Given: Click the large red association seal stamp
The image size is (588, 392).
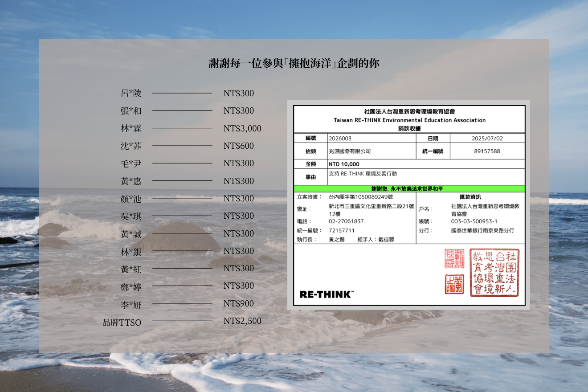Looking at the screenshot, I should click(x=494, y=273).
